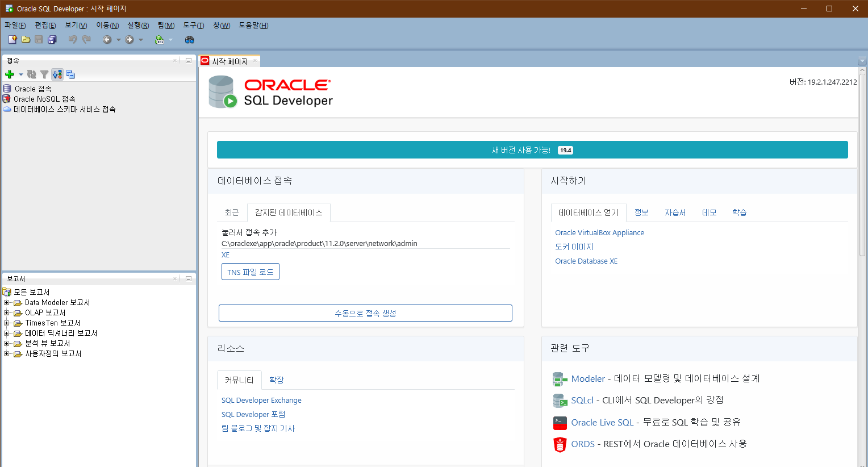868x467 pixels.
Task: Click the Open folder toolbar icon
Action: pyautogui.click(x=26, y=39)
